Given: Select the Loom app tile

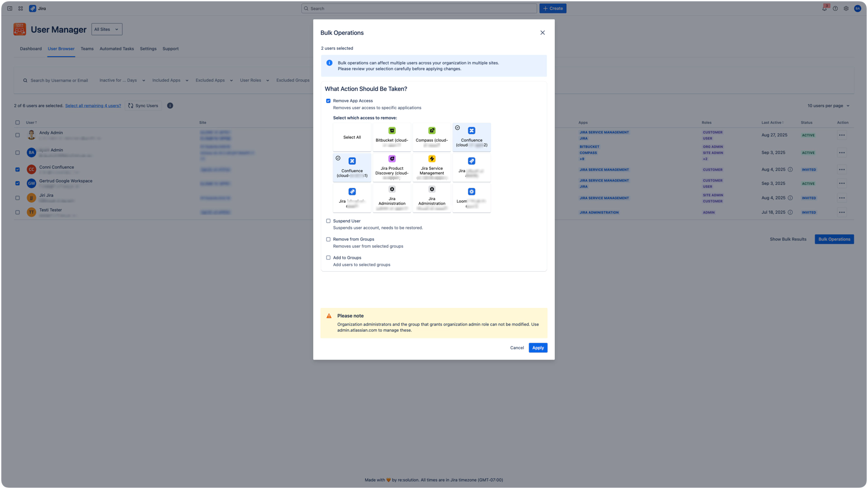Looking at the screenshot, I should (472, 198).
